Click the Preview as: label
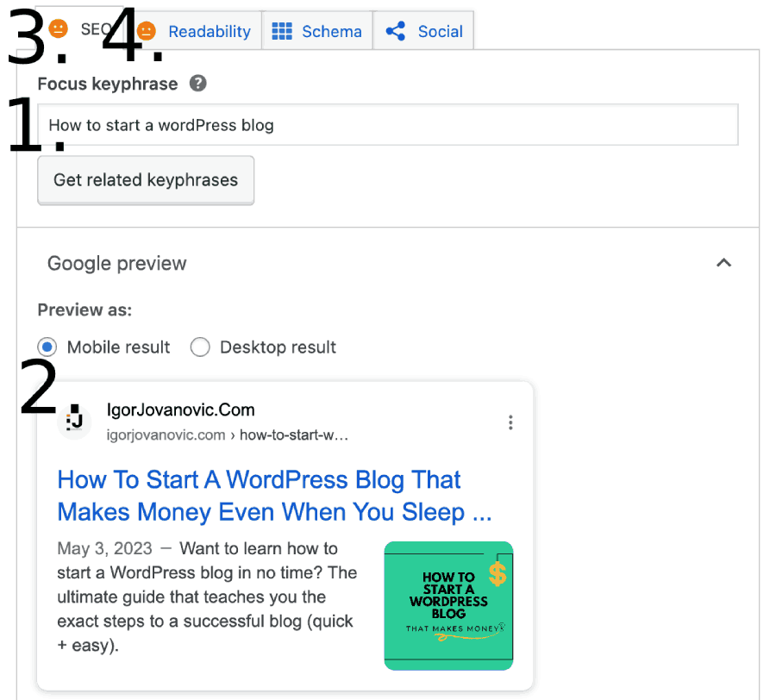This screenshot has height=700, width=776. pos(84,309)
